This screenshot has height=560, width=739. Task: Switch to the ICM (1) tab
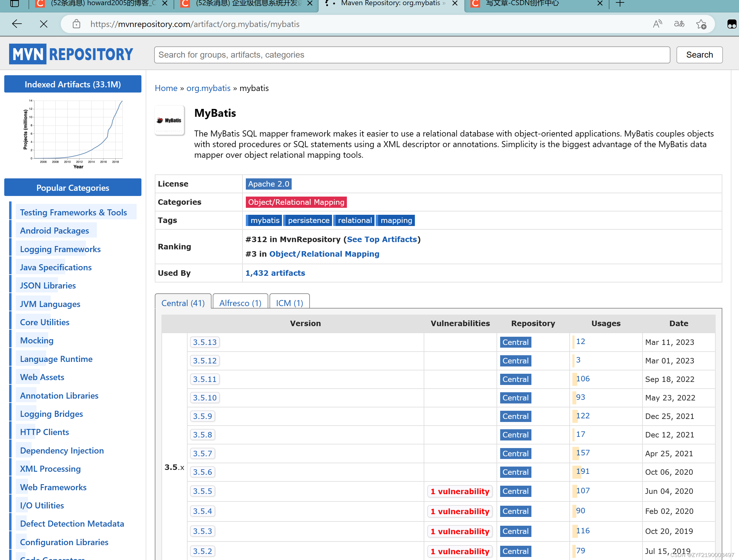289,303
